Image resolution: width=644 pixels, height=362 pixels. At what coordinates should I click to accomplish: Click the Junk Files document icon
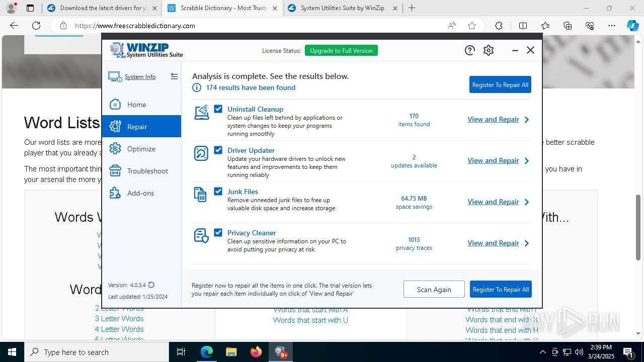200,195
